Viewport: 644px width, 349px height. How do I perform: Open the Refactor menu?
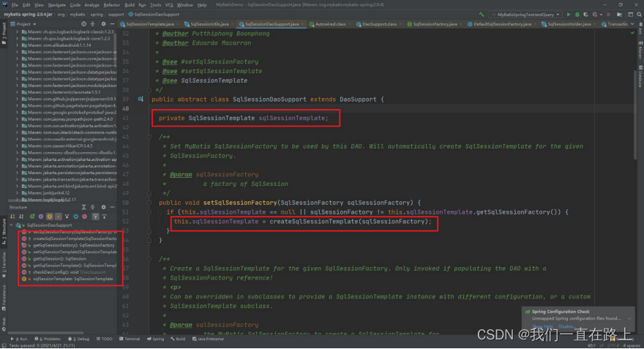(x=111, y=5)
